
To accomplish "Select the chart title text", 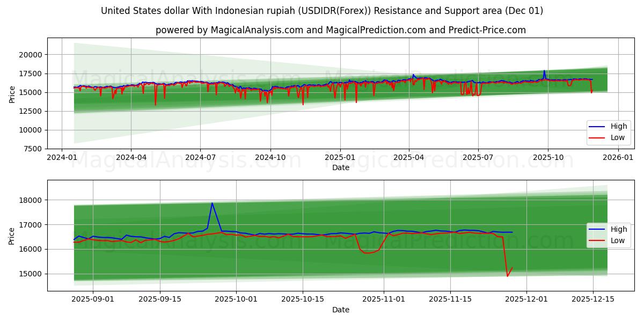I will tap(322, 10).
